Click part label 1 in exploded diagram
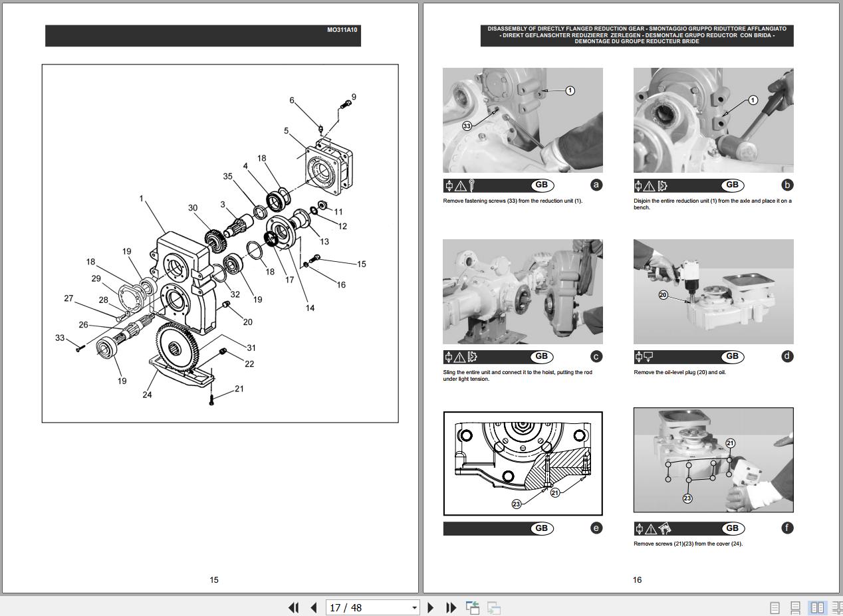The image size is (843, 616). [x=142, y=198]
